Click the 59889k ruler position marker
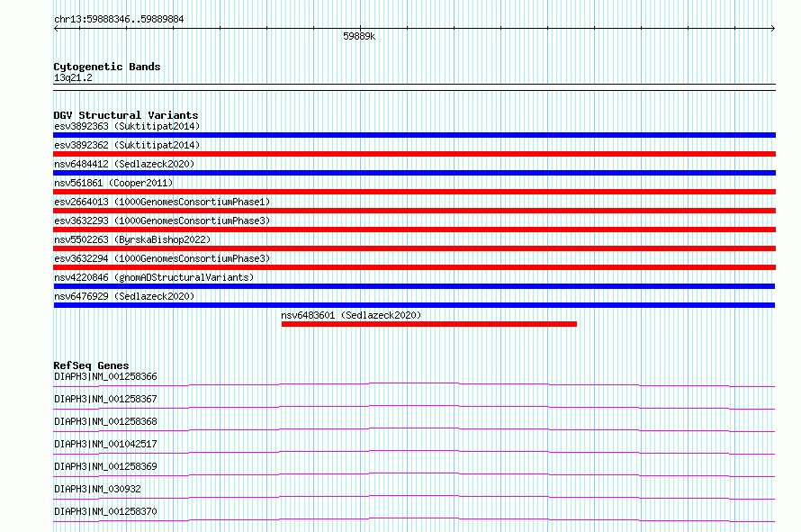Screen dimensions: 801x532 [358, 36]
